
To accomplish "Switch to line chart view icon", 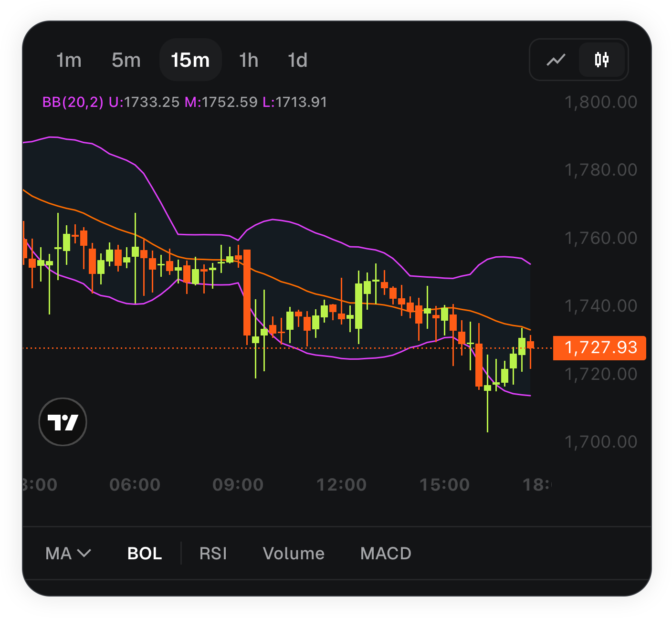I will pos(556,60).
